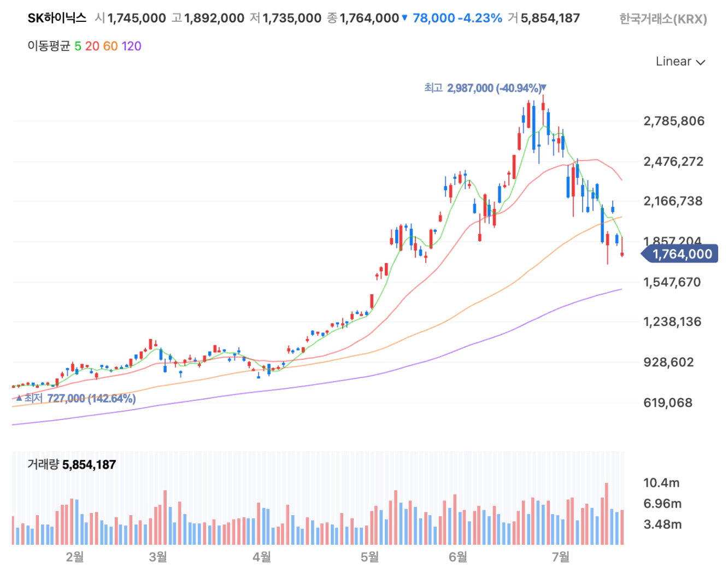Screen dimensions: 728x577
Task: Select the 2월 date on time axis
Action: (x=75, y=557)
